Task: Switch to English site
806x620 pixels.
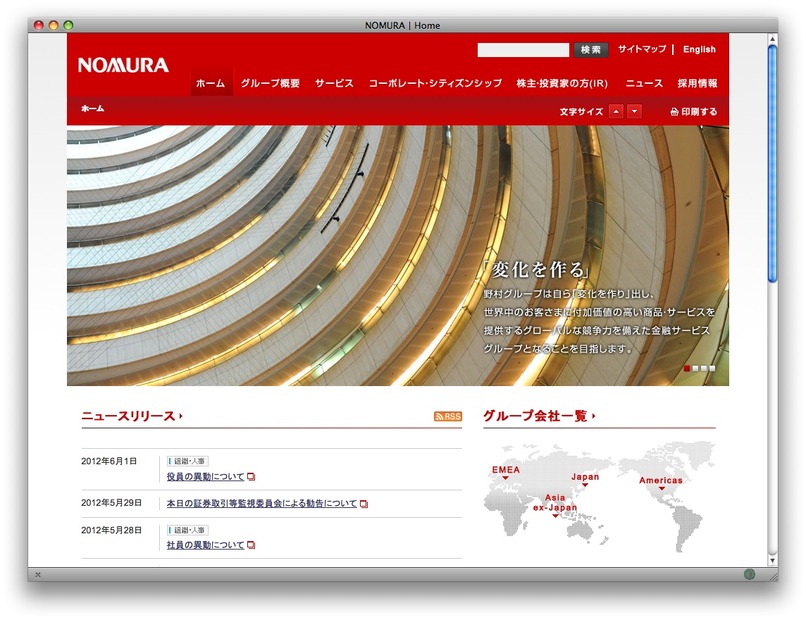Action: 699,49
